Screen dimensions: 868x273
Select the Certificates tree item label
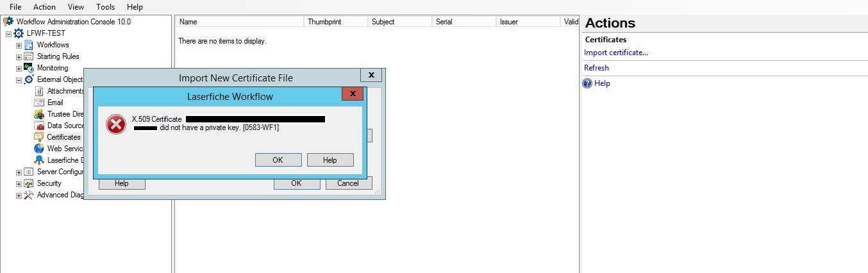tap(64, 137)
